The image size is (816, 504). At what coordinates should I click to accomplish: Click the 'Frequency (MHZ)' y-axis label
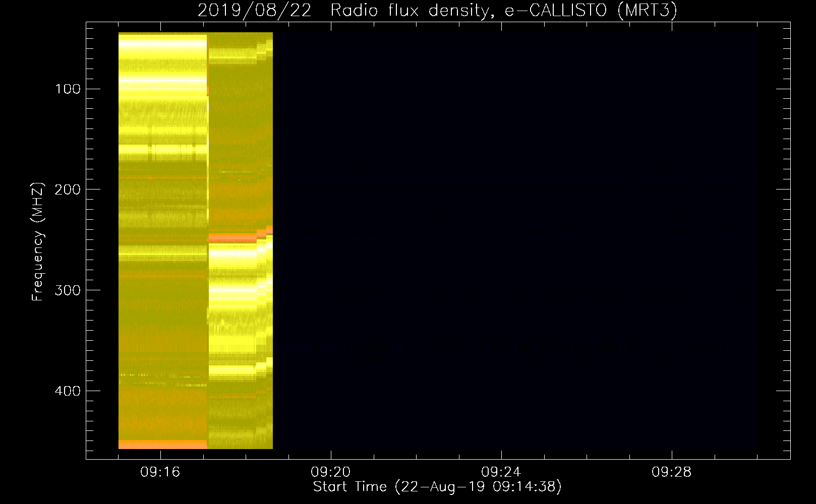pyautogui.click(x=38, y=242)
